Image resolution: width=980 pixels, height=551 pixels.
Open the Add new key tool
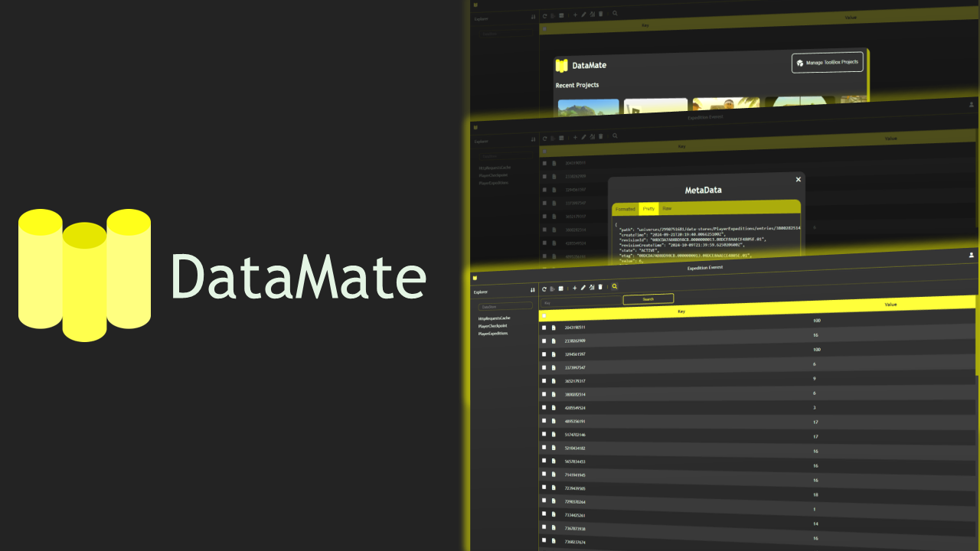point(574,289)
